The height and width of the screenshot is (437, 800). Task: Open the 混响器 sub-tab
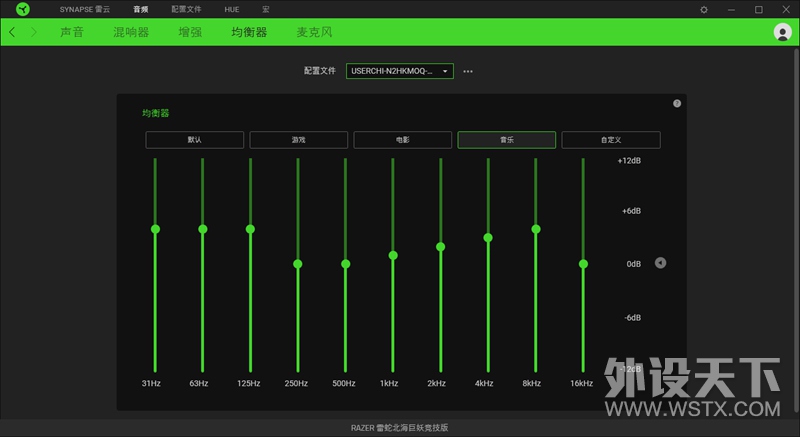coord(131,32)
